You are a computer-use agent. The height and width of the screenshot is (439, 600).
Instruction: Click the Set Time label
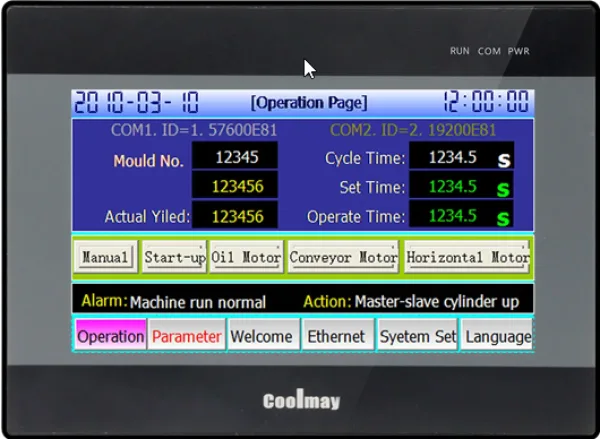[x=372, y=187]
